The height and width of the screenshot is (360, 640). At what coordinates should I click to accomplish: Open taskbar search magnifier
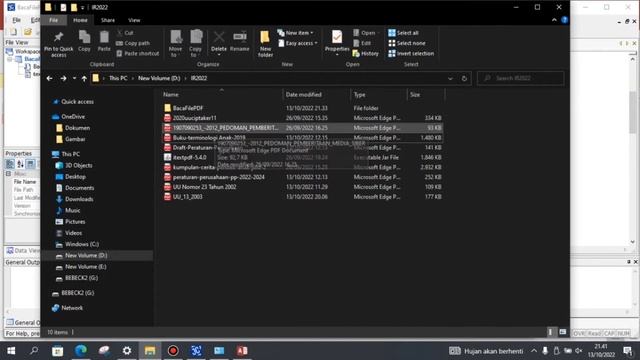point(34,351)
